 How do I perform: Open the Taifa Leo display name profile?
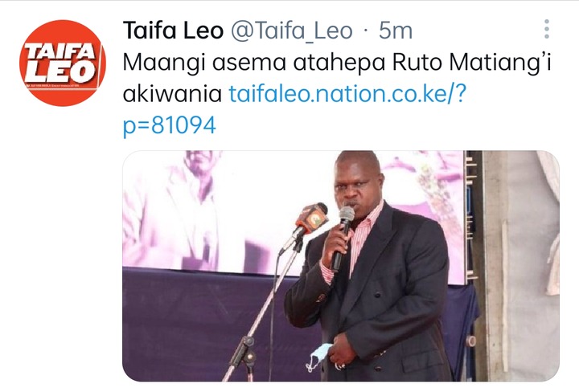point(173,31)
